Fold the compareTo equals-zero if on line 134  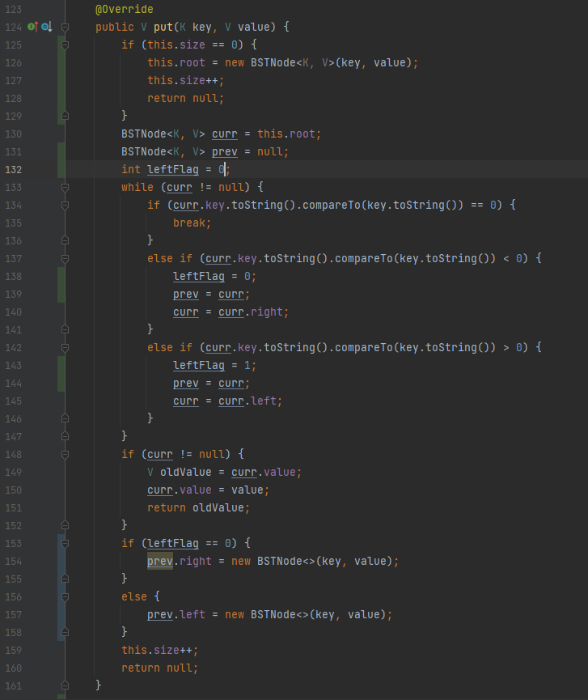[66, 205]
